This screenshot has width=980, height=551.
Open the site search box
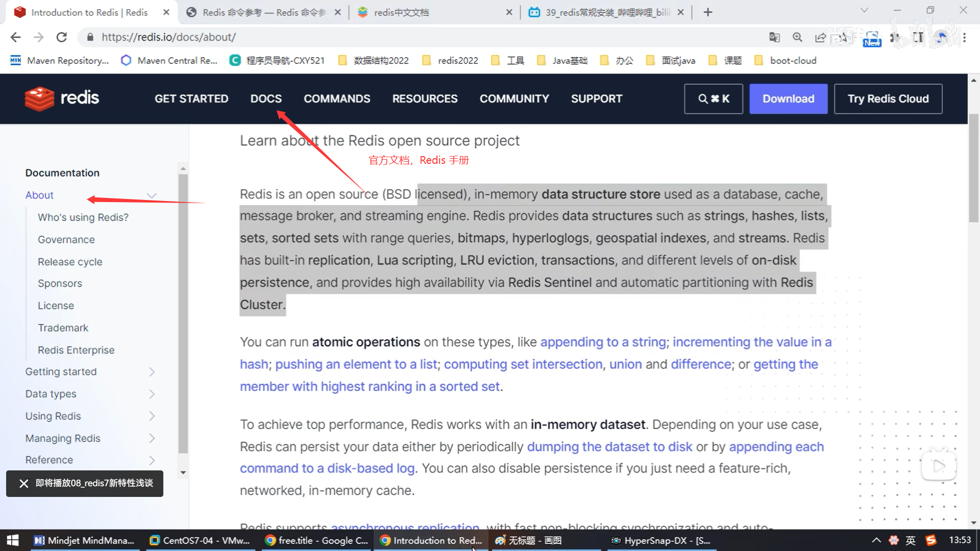713,98
